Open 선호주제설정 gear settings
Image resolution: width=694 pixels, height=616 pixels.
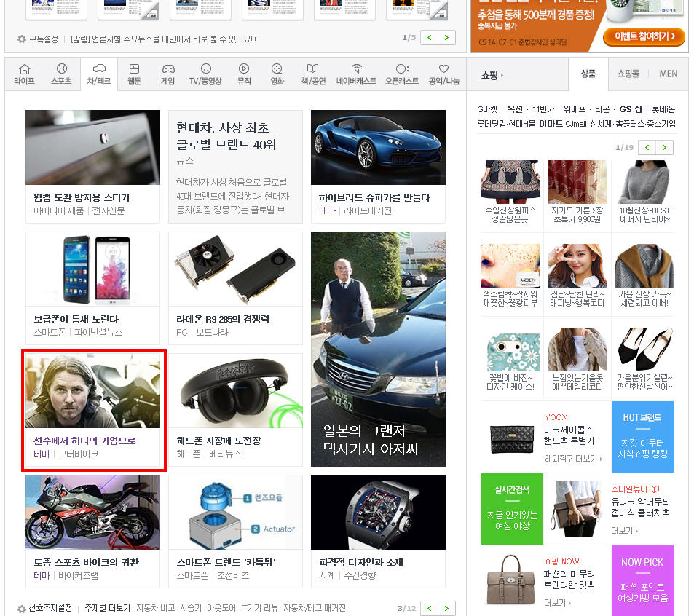click(44, 608)
